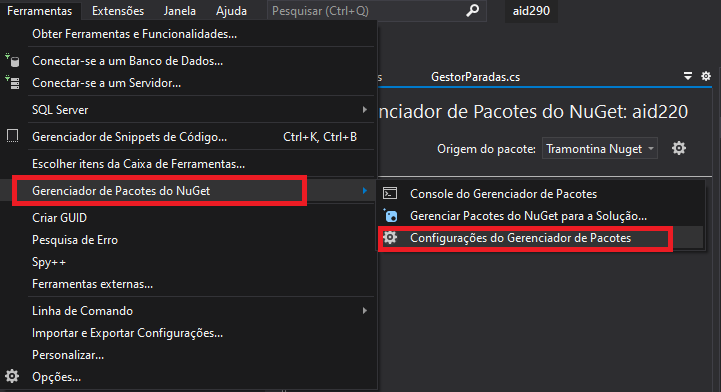The width and height of the screenshot is (721, 392).
Task: Click the magnifier icon in the Pesquisar box
Action: [472, 10]
